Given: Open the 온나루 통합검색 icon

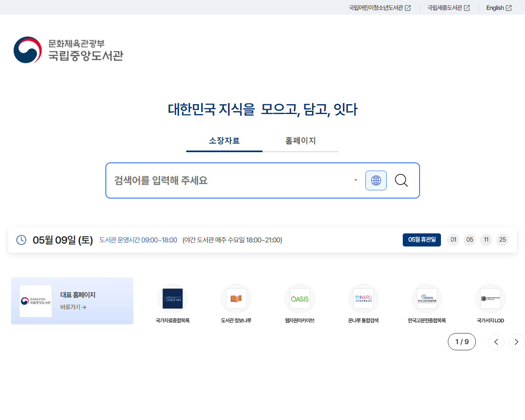Looking at the screenshot, I should [x=363, y=299].
